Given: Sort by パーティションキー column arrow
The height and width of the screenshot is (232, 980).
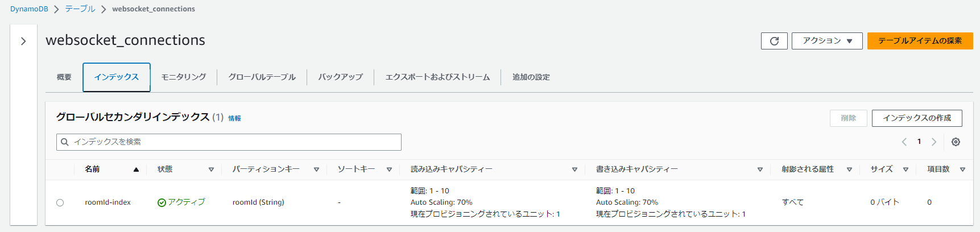Looking at the screenshot, I should 316,169.
